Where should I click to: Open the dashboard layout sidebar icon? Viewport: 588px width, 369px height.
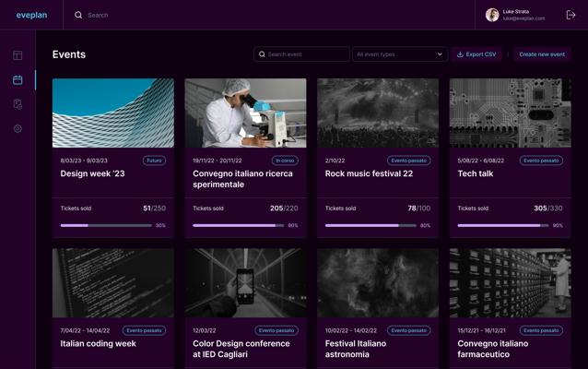pyautogui.click(x=18, y=55)
